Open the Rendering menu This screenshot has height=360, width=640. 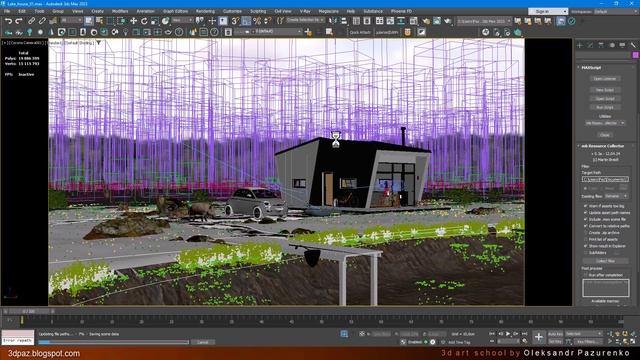tap(205, 11)
